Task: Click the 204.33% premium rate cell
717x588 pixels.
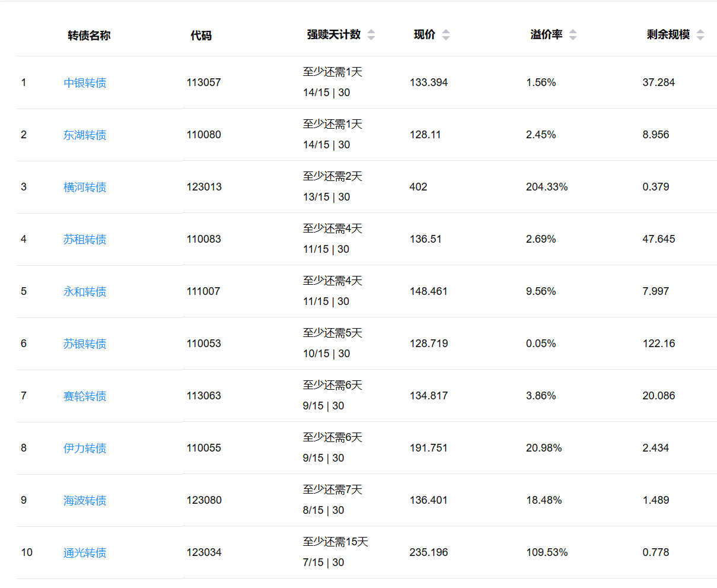Action: [547, 187]
